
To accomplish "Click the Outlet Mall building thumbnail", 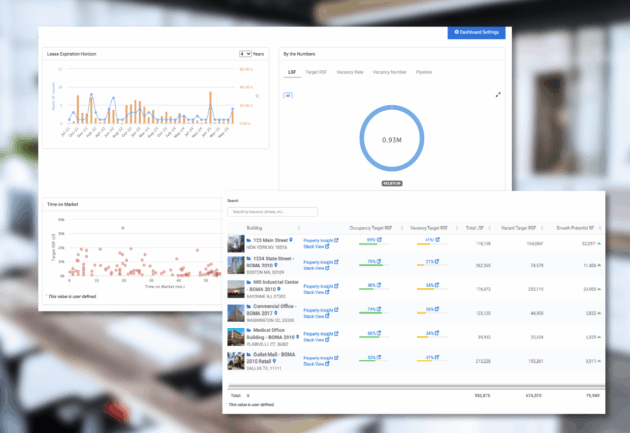I will pyautogui.click(x=236, y=358).
